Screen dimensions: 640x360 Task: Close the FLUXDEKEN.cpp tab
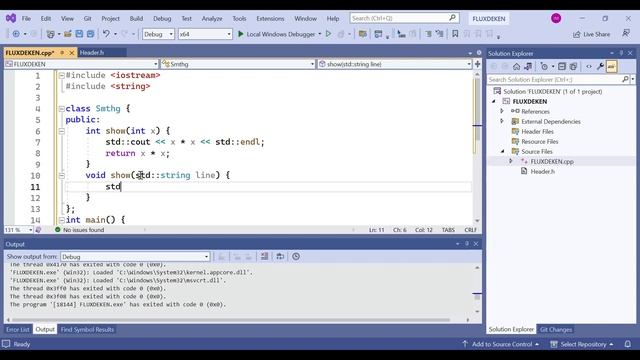click(71, 53)
